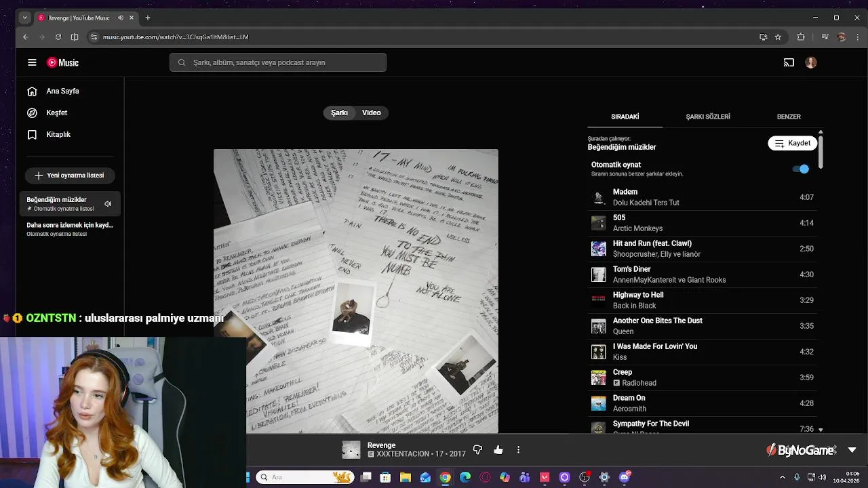
Task: Click the Windows taskbar Ara search box
Action: pos(304,477)
